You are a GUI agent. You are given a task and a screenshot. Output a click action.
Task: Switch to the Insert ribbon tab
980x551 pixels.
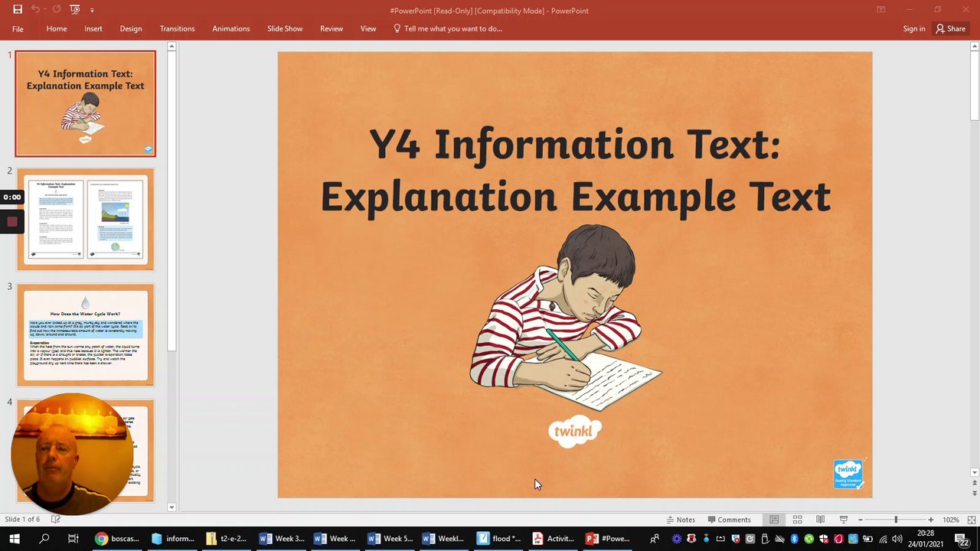(93, 28)
